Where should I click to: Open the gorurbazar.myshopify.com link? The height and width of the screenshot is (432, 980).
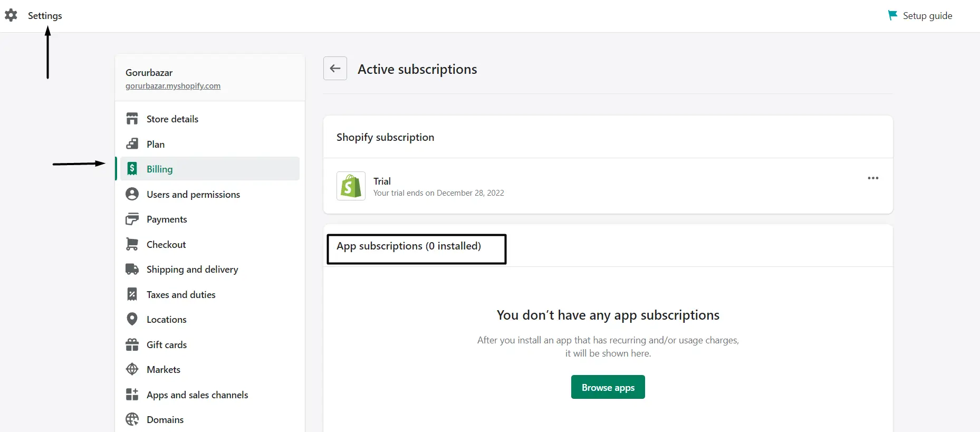(173, 86)
